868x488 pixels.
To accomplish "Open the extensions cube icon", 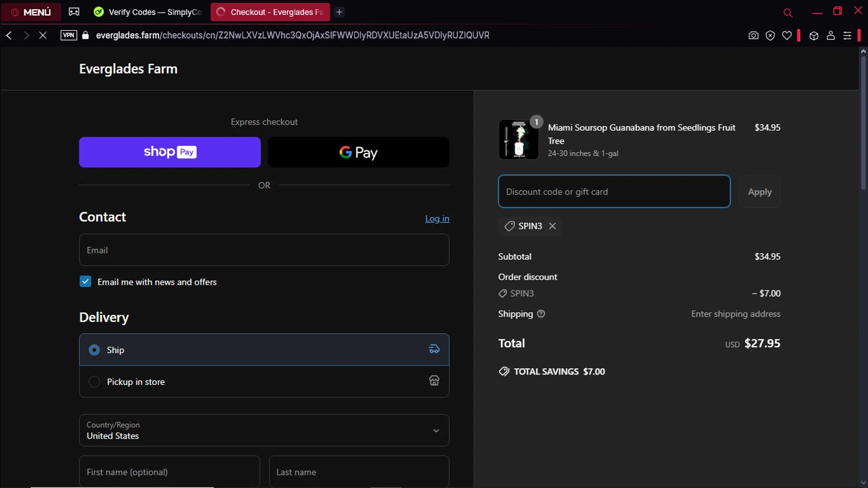I will (x=814, y=35).
